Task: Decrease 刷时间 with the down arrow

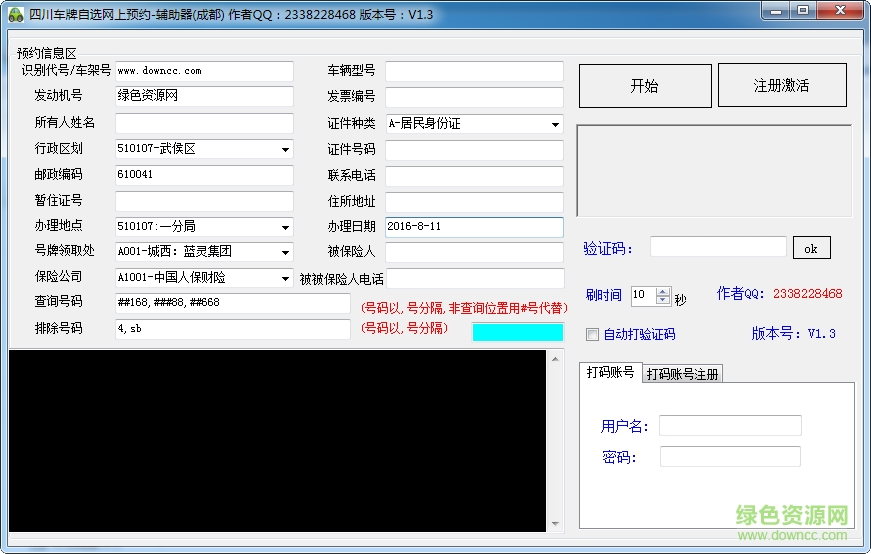Action: [x=664, y=300]
